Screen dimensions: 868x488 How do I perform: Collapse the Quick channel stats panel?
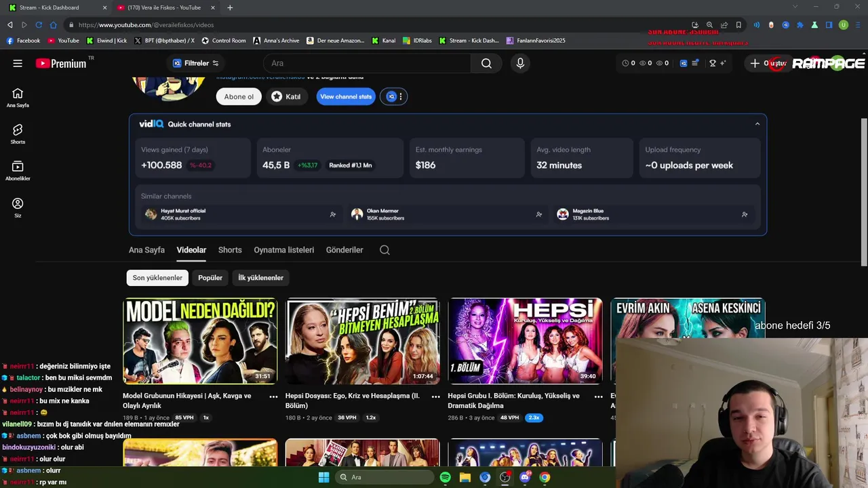[x=757, y=124]
